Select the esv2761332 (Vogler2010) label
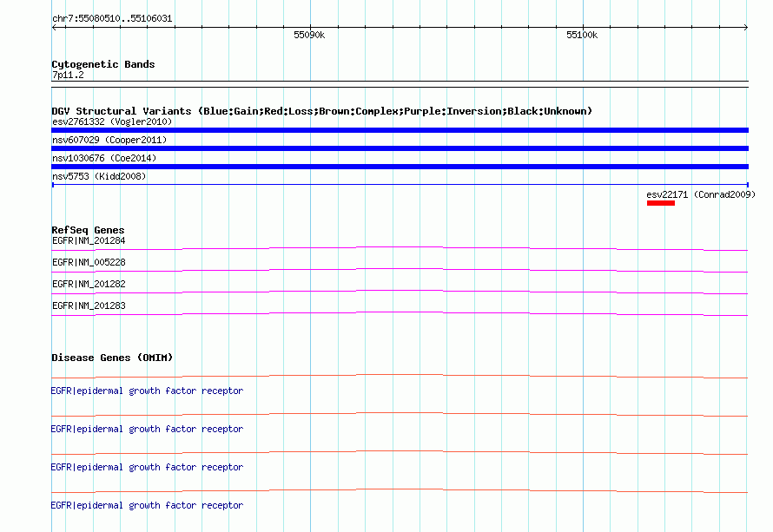This screenshot has width=773, height=532. tap(112, 122)
